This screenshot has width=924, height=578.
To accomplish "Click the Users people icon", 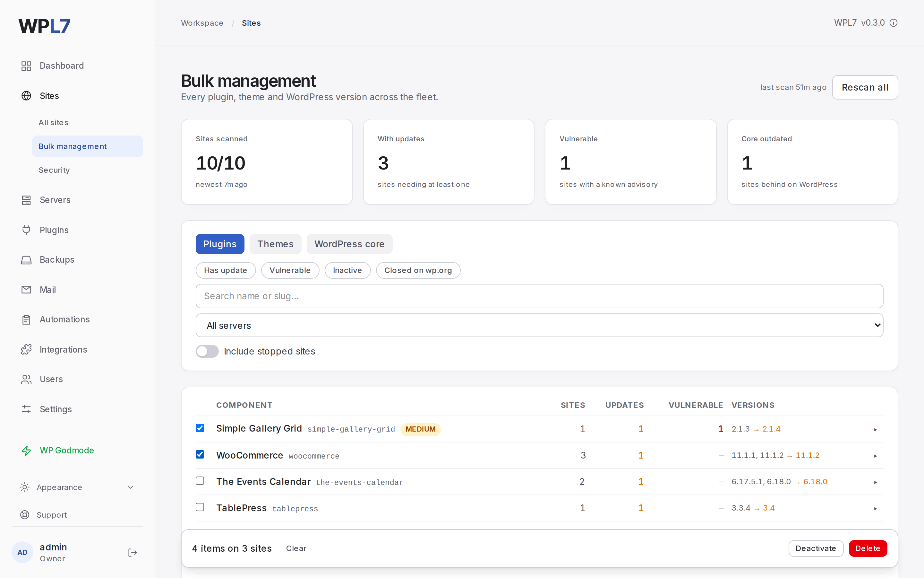I will [26, 379].
